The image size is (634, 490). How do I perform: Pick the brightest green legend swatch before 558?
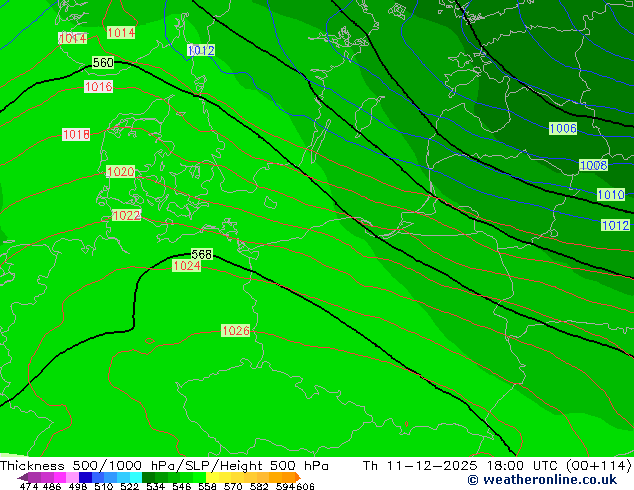200,477
